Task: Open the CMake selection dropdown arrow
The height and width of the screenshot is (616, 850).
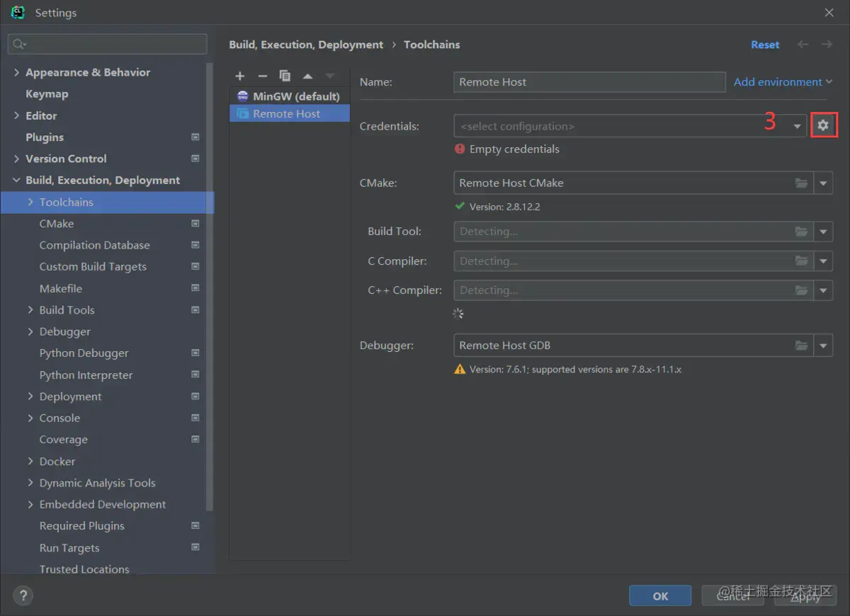Action: pyautogui.click(x=823, y=183)
